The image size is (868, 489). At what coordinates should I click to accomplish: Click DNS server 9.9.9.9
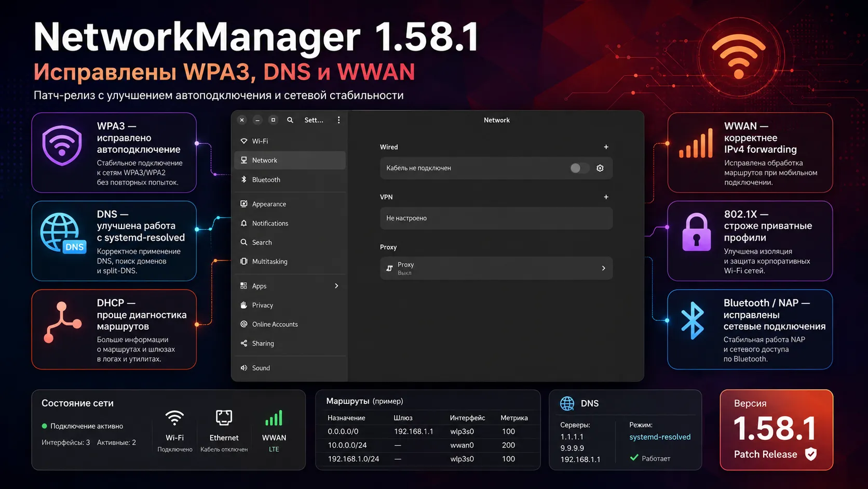(x=572, y=448)
